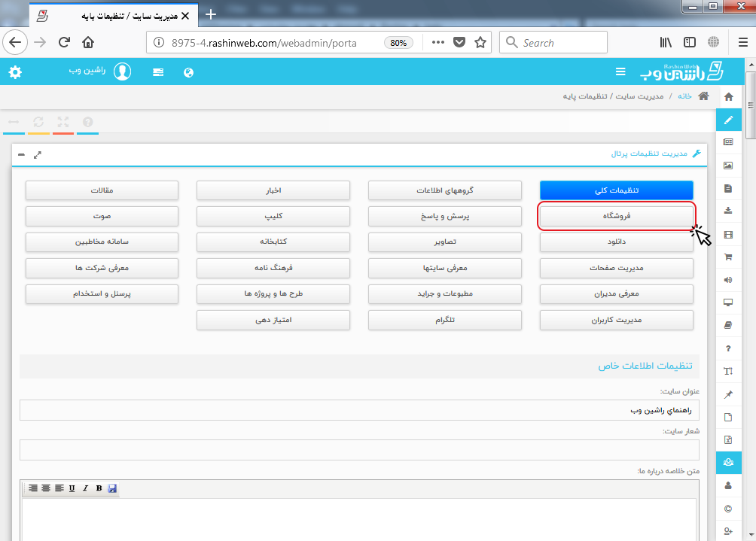Open the globe icon in the header
Screen dimensions: 756x541
point(189,72)
